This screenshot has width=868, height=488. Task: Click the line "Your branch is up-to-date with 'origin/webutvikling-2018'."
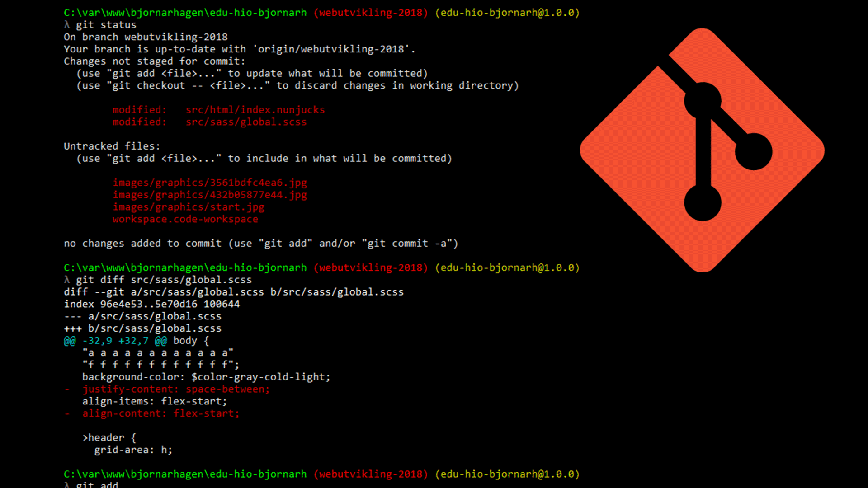point(240,49)
